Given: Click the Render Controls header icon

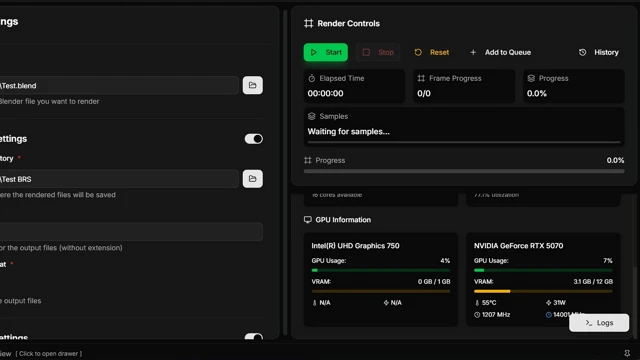Looking at the screenshot, I should tap(309, 23).
